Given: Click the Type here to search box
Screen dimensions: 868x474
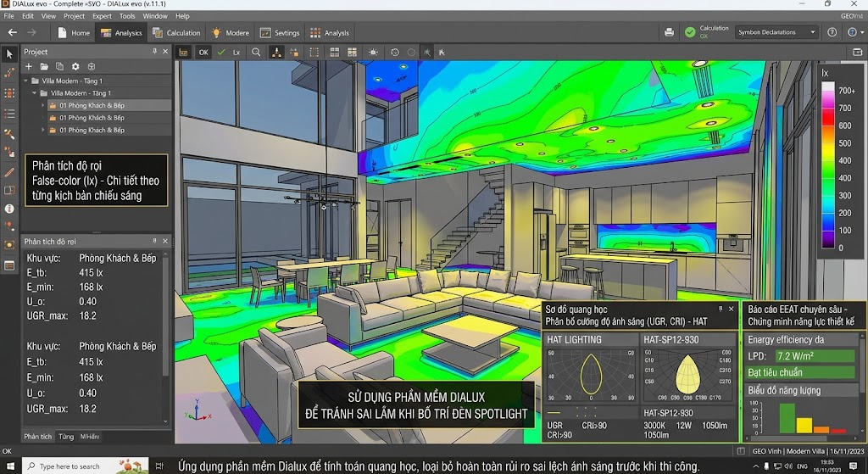Looking at the screenshot, I should 86,466.
